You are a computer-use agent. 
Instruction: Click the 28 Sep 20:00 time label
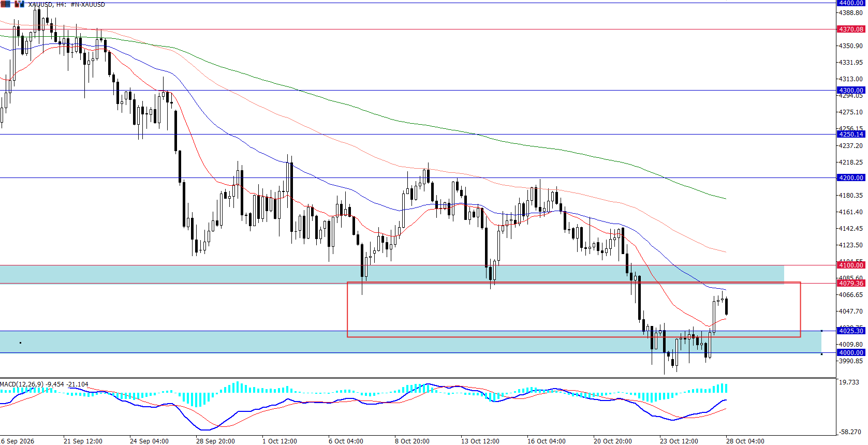click(x=215, y=441)
